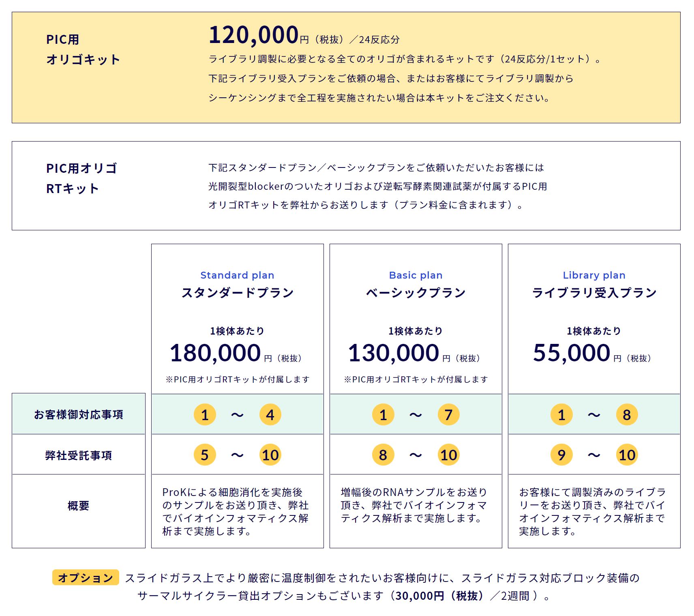
Task: Click the number 10 badge under Standard plan
Action: tap(270, 455)
